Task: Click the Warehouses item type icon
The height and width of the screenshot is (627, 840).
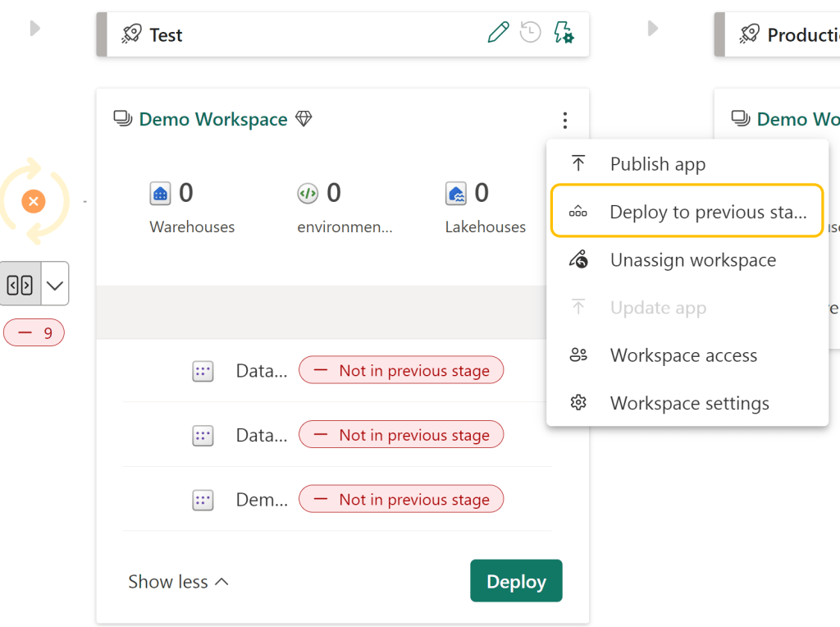Action: click(x=160, y=194)
